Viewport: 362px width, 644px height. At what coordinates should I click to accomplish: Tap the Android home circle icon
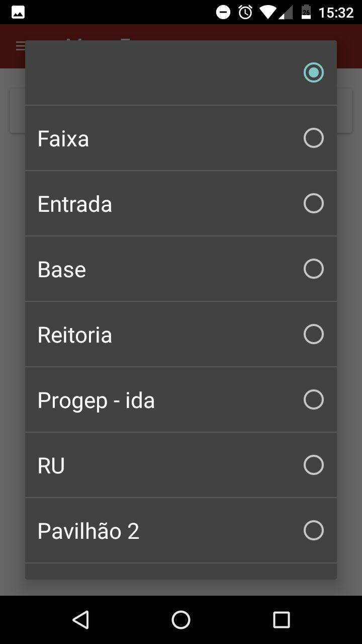181,620
